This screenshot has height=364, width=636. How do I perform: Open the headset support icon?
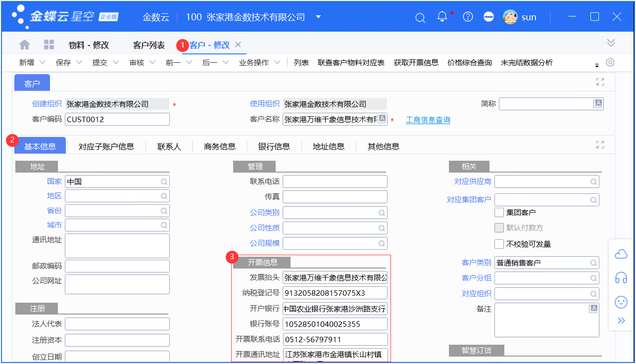click(621, 278)
